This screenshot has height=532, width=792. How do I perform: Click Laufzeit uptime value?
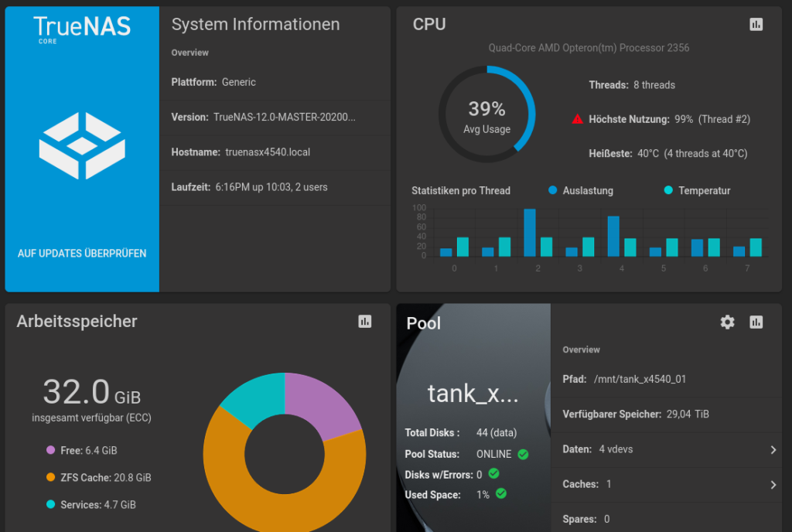point(271,187)
